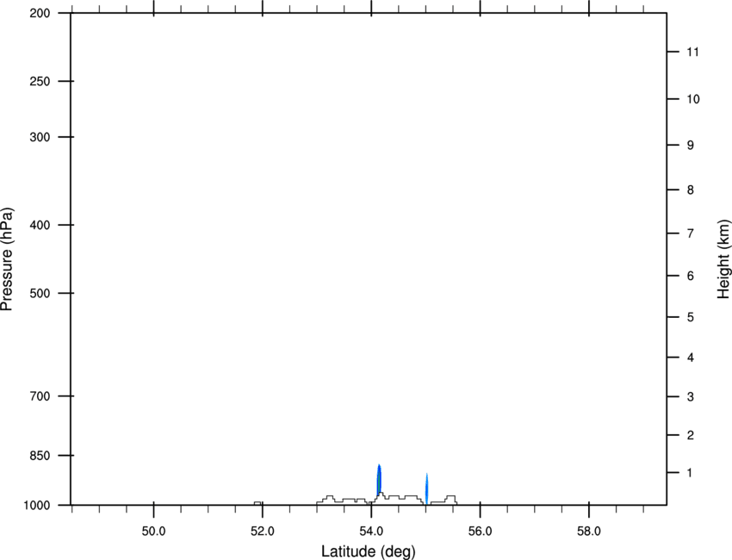Screen dimensions: 732x560
Task: Pick the 2 km height label
Action: point(690,435)
